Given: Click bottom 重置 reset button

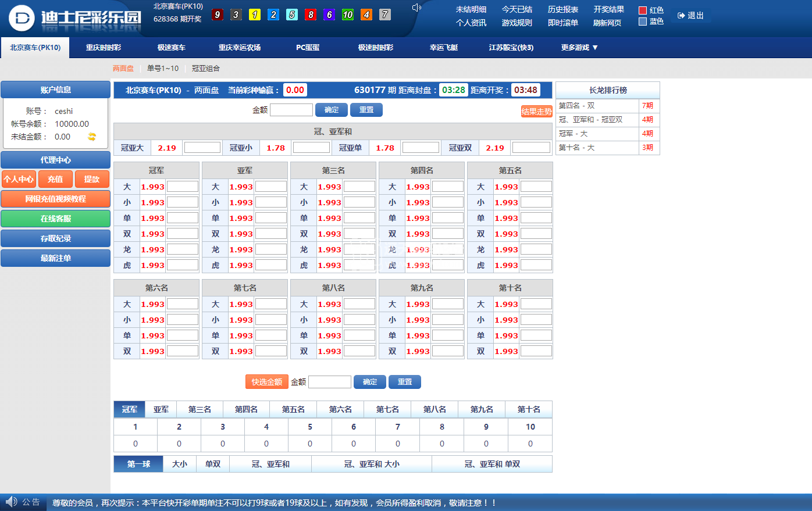Looking at the screenshot, I should [x=405, y=382].
